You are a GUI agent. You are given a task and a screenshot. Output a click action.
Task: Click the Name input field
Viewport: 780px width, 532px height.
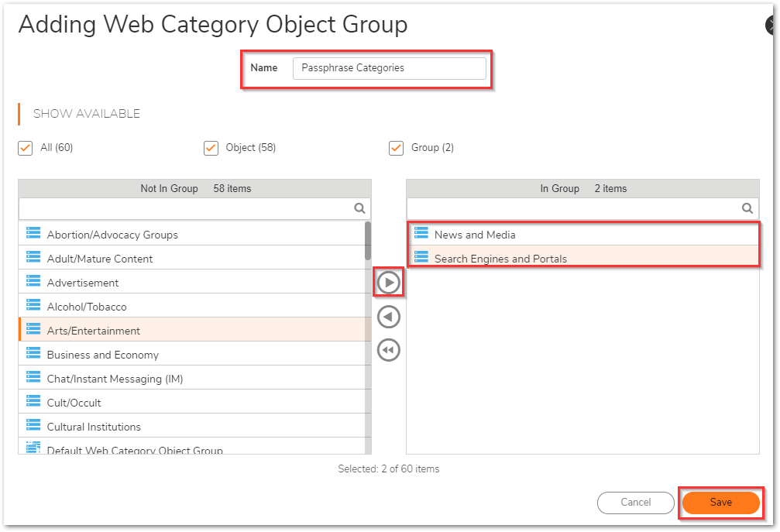(x=389, y=68)
